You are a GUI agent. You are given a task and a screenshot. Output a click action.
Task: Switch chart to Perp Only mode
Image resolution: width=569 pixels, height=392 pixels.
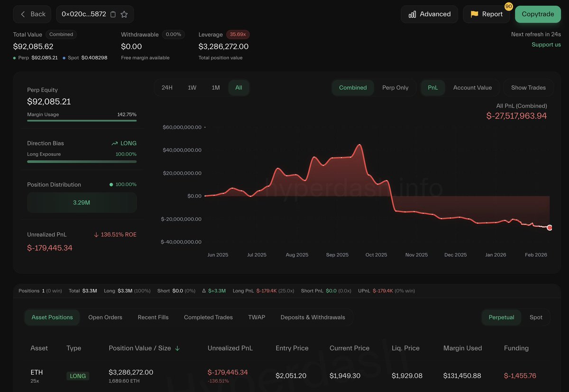pos(395,88)
